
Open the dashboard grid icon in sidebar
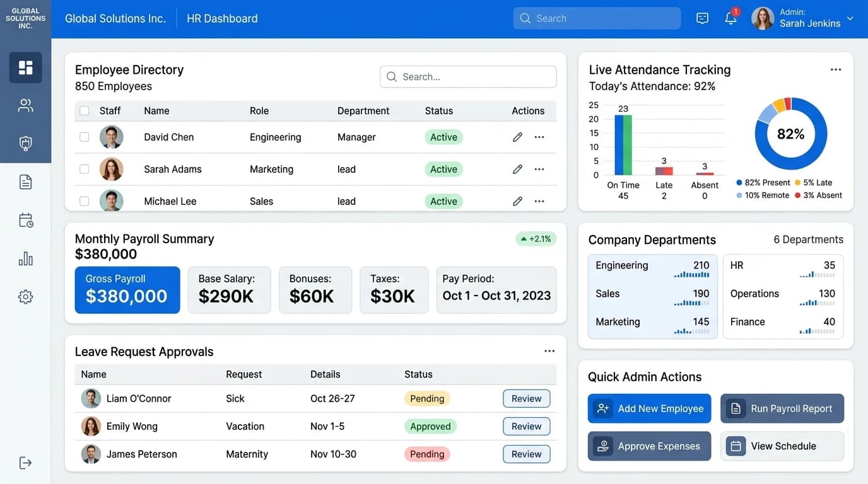(26, 67)
